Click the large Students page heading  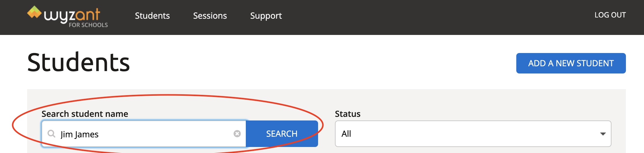(78, 63)
